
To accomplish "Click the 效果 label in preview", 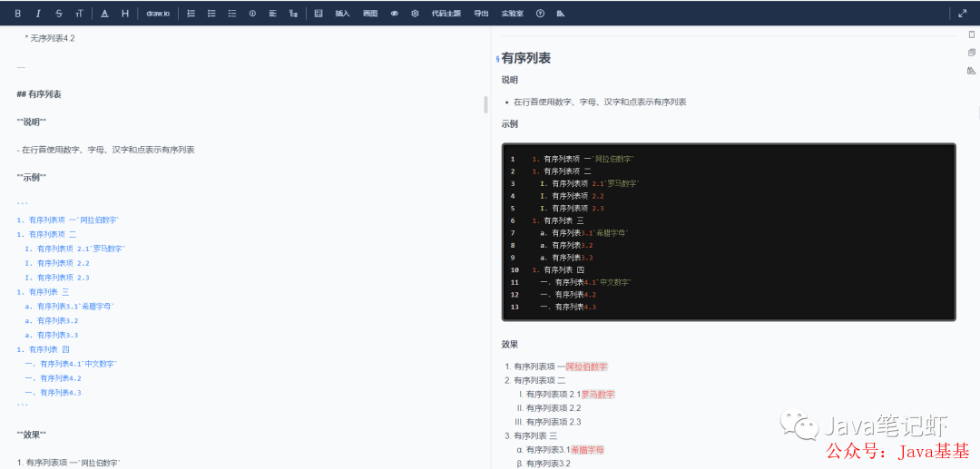I will coord(509,344).
